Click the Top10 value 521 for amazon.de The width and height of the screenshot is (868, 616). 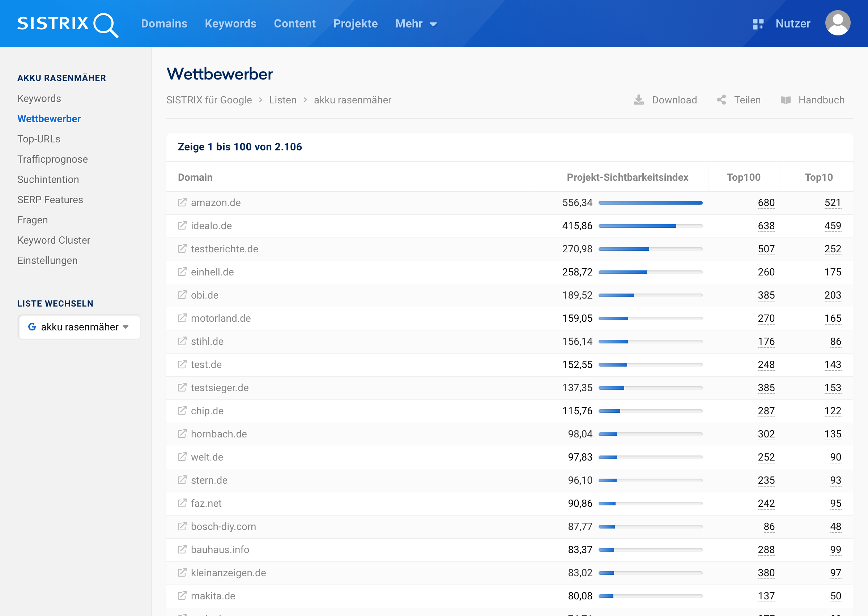(832, 203)
